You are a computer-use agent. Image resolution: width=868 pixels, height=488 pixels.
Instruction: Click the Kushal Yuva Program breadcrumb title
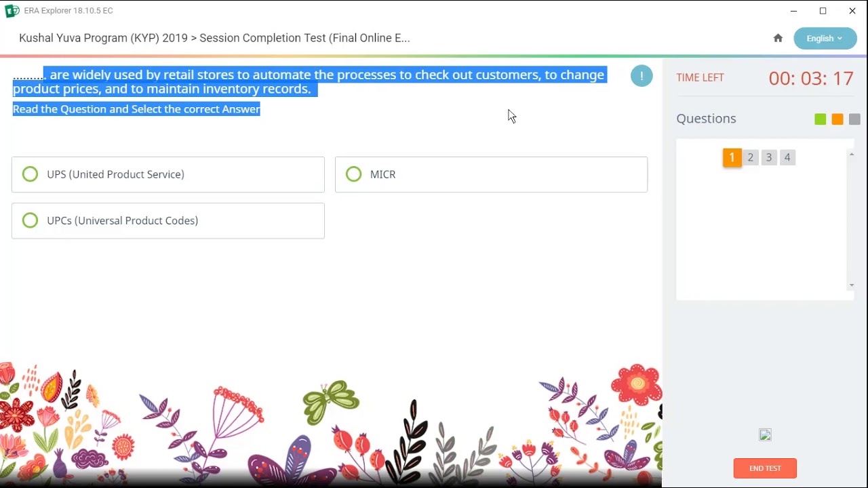pyautogui.click(x=214, y=38)
